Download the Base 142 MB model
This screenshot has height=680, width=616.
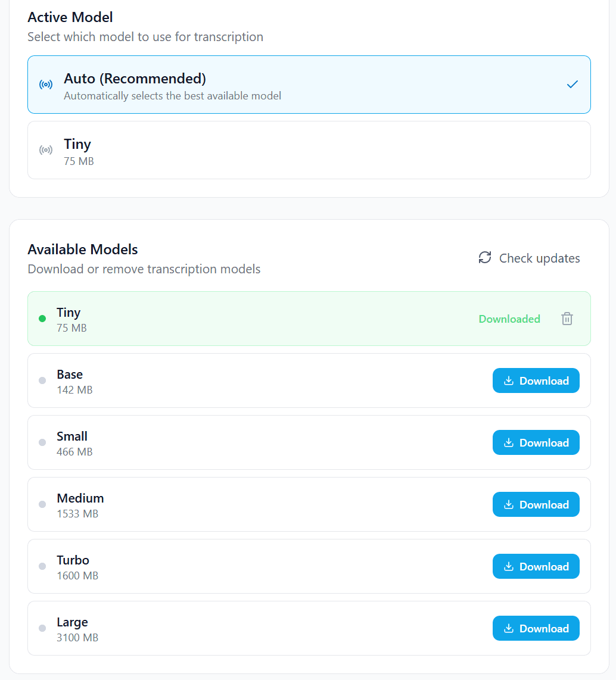point(536,380)
